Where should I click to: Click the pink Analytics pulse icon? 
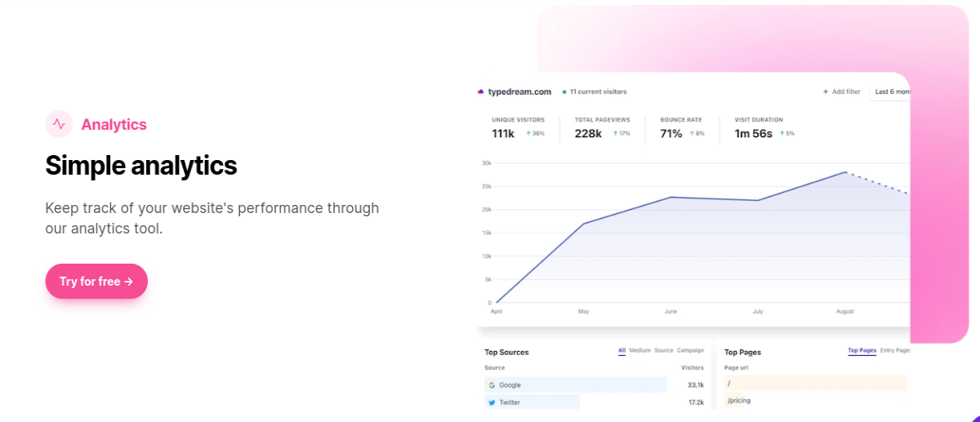(x=59, y=124)
